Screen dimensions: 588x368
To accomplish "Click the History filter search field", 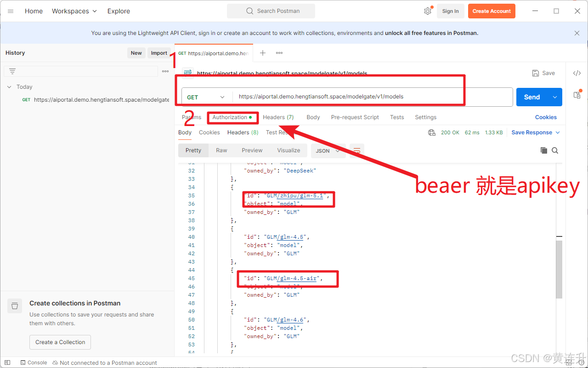I will (x=81, y=71).
